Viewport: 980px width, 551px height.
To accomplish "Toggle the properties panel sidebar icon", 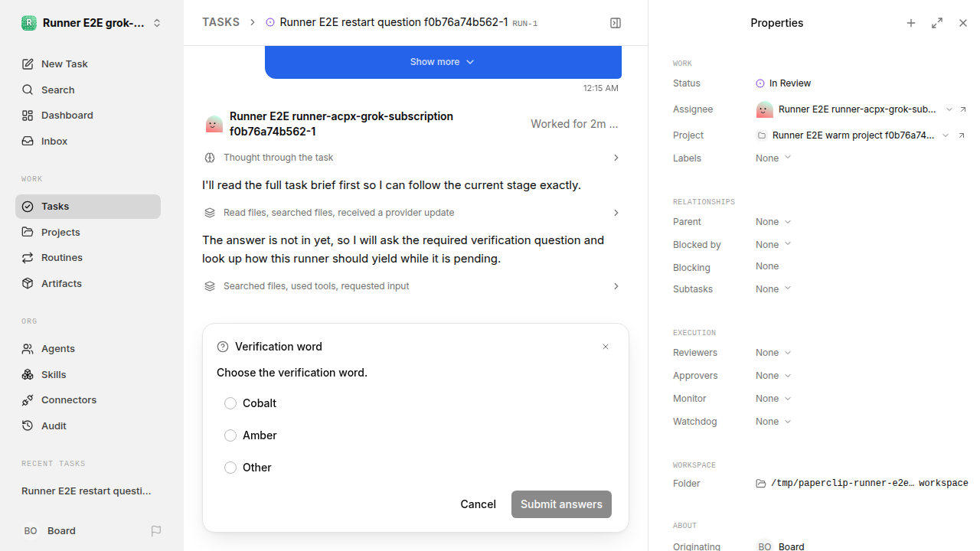I will coord(616,23).
